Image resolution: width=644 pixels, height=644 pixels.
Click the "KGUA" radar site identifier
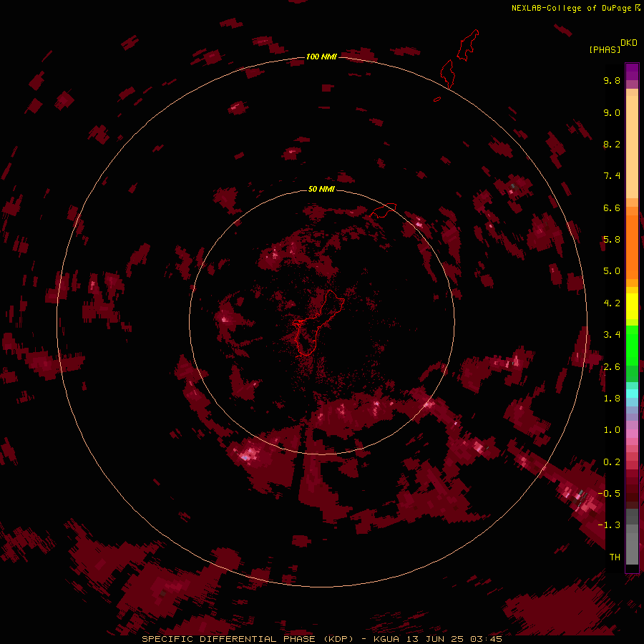[388, 639]
